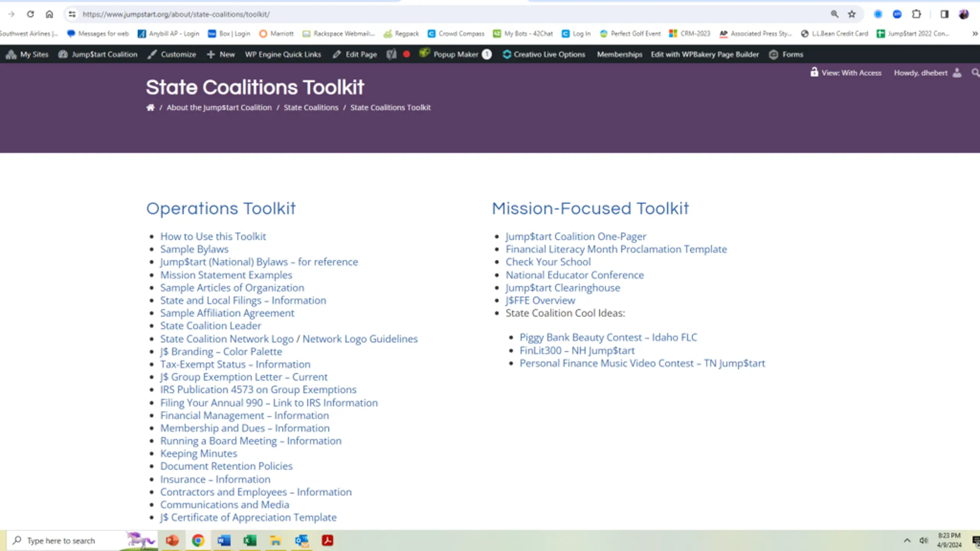Bookmark page with the star icon
Viewport: 980px width, 551px height.
[x=851, y=14]
